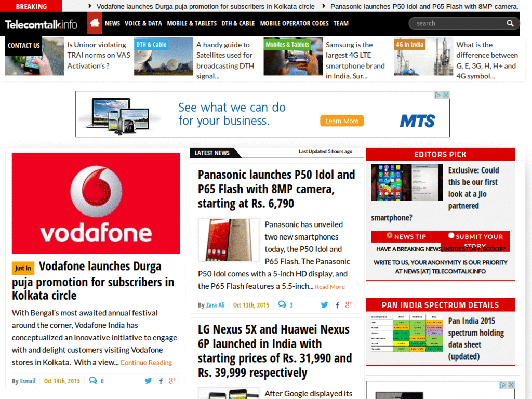Click the search magnifier icon
Viewport: 532px width, 399px height.
pos(510,23)
